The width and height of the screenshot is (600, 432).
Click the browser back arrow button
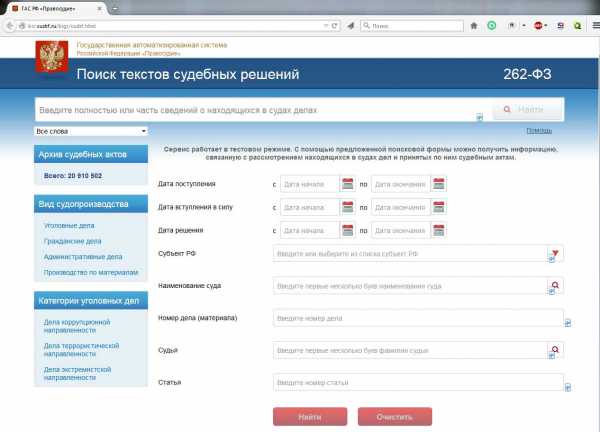point(10,26)
